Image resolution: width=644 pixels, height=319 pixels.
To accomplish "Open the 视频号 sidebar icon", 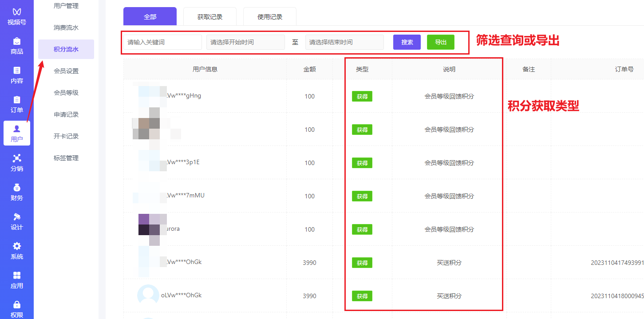I will tap(16, 13).
